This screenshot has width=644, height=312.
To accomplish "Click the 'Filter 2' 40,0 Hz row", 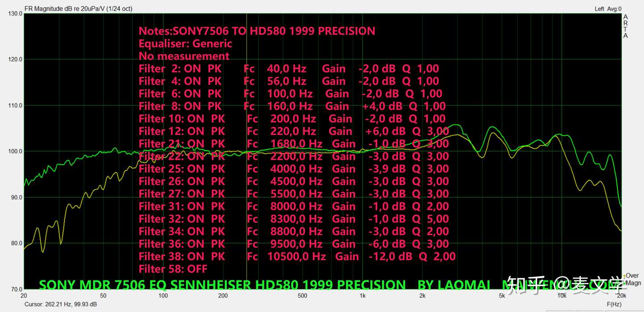I will [x=289, y=68].
